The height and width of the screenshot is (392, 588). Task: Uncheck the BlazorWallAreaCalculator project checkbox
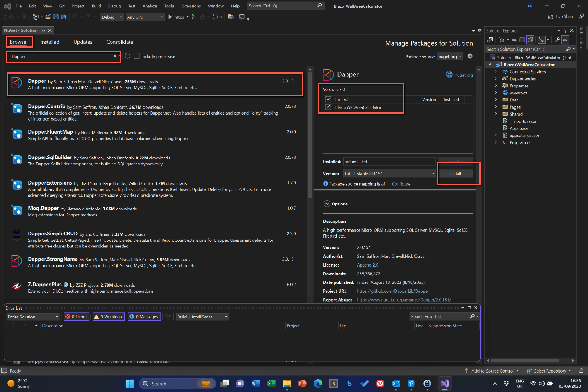point(328,107)
